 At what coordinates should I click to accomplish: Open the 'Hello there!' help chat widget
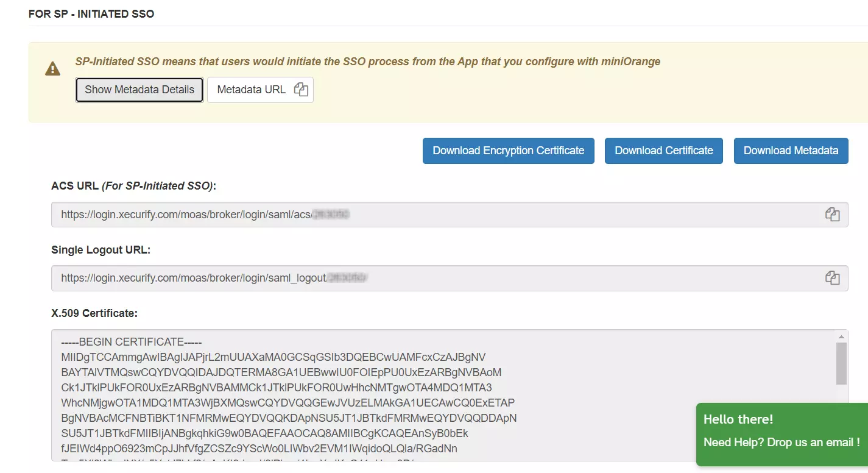(782, 434)
